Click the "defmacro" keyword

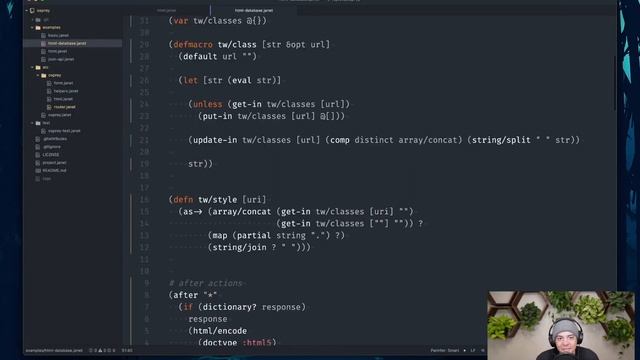click(193, 44)
